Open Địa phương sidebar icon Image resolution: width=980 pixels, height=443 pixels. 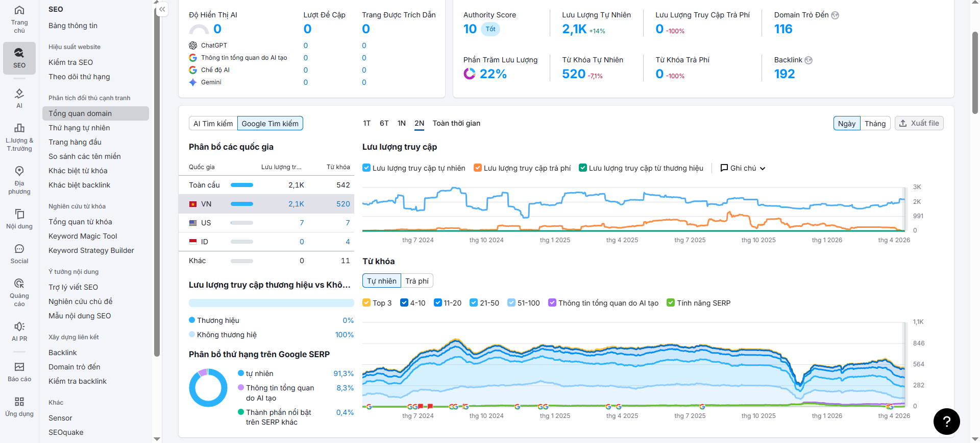pos(19,180)
